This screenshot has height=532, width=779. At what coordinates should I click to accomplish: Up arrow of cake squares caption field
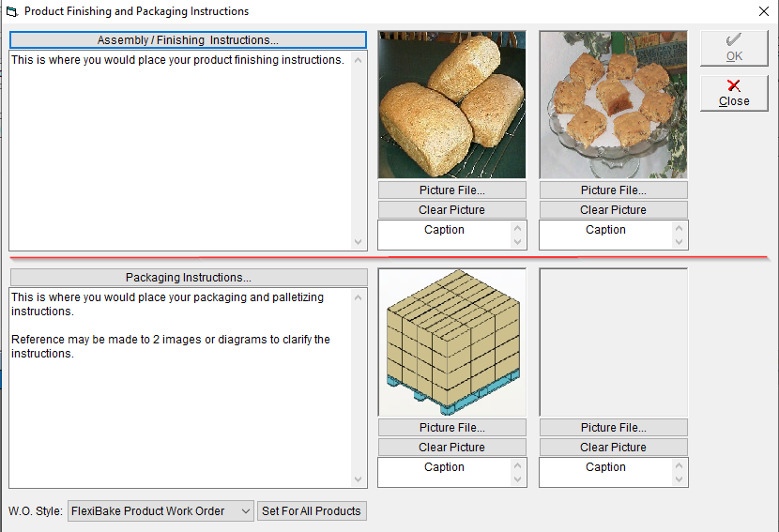tap(680, 228)
